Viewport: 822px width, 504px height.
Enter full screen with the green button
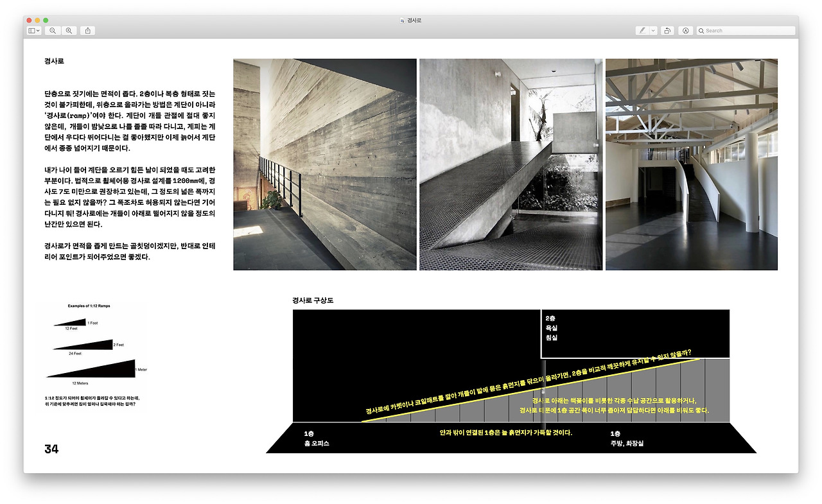pyautogui.click(x=46, y=21)
